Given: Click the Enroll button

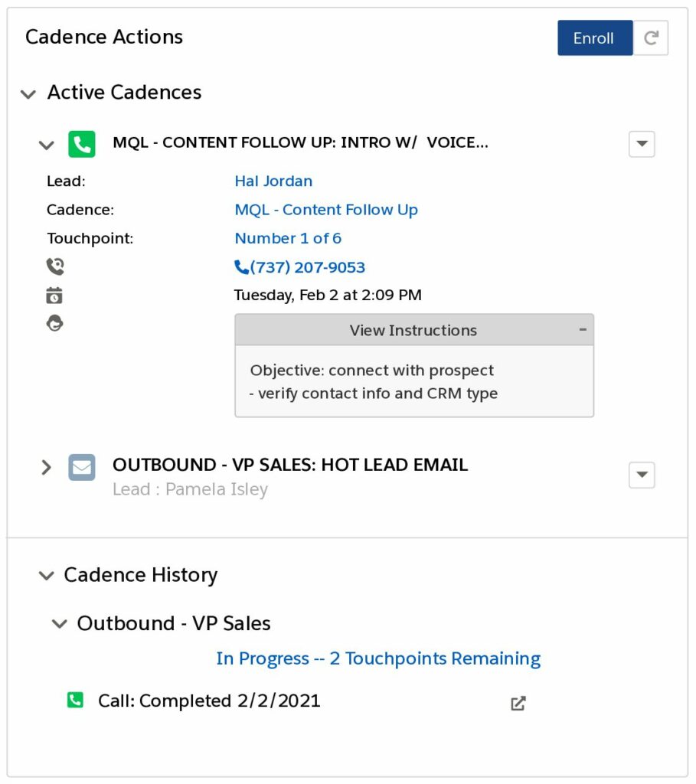Looking at the screenshot, I should pyautogui.click(x=595, y=38).
